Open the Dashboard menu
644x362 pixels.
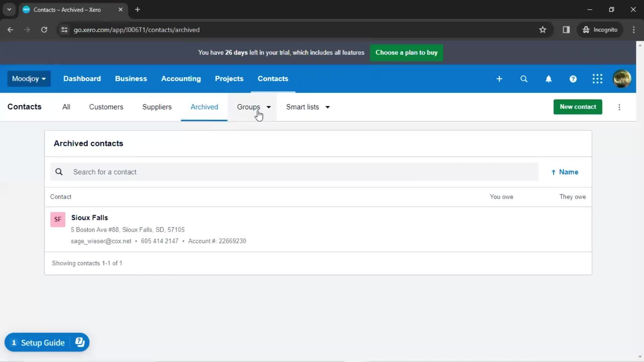point(82,79)
